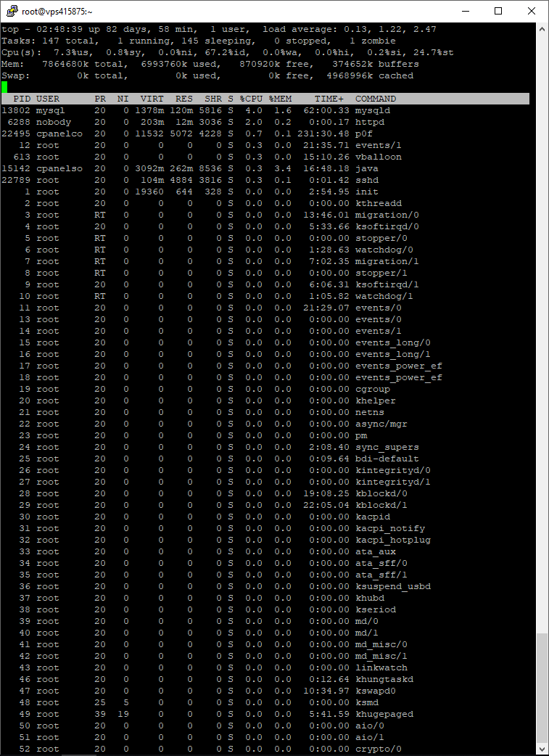Click the kthreadd process name
The image size is (549, 756).
pyautogui.click(x=379, y=203)
